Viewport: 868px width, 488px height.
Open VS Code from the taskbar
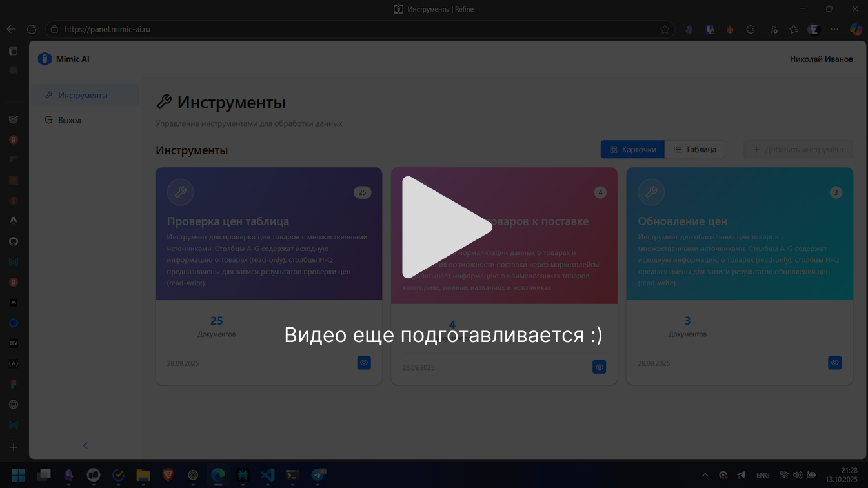(x=267, y=476)
